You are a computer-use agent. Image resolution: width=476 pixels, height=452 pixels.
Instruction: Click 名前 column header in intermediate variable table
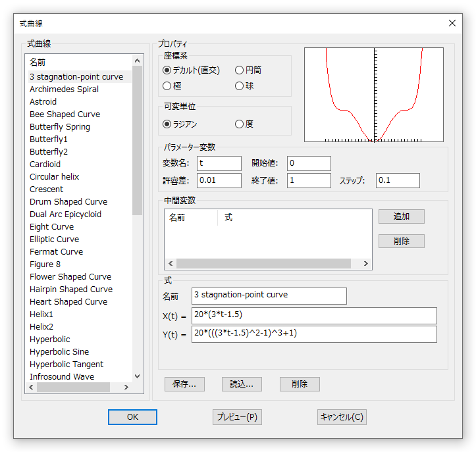[176, 218]
